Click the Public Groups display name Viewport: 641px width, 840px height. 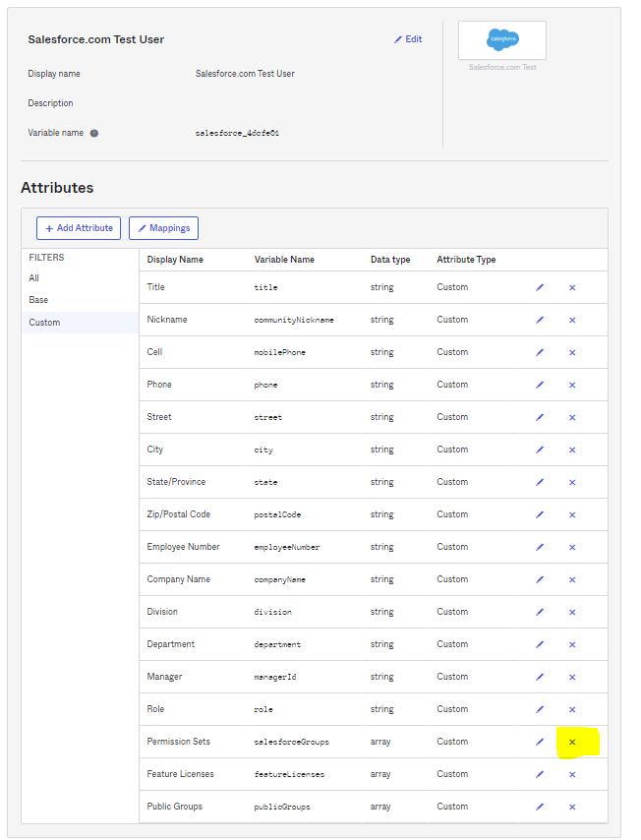(175, 807)
